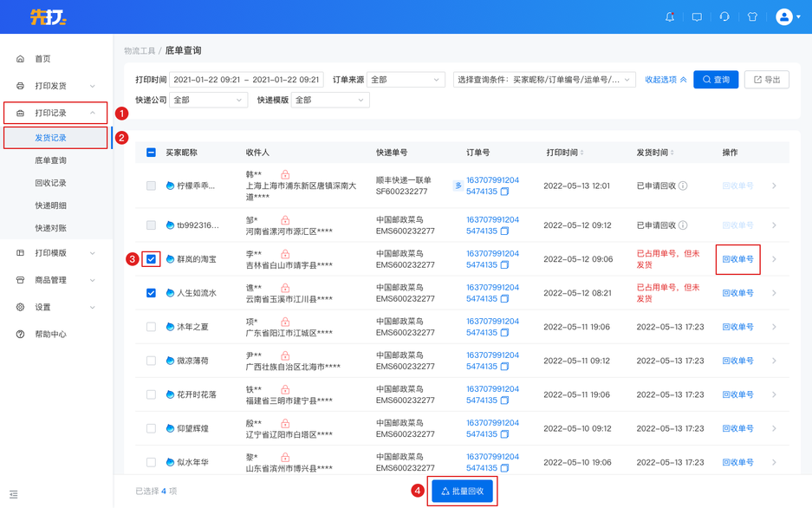This screenshot has width=812, height=508.
Task: Click the 批量回收 button
Action: pos(462,491)
